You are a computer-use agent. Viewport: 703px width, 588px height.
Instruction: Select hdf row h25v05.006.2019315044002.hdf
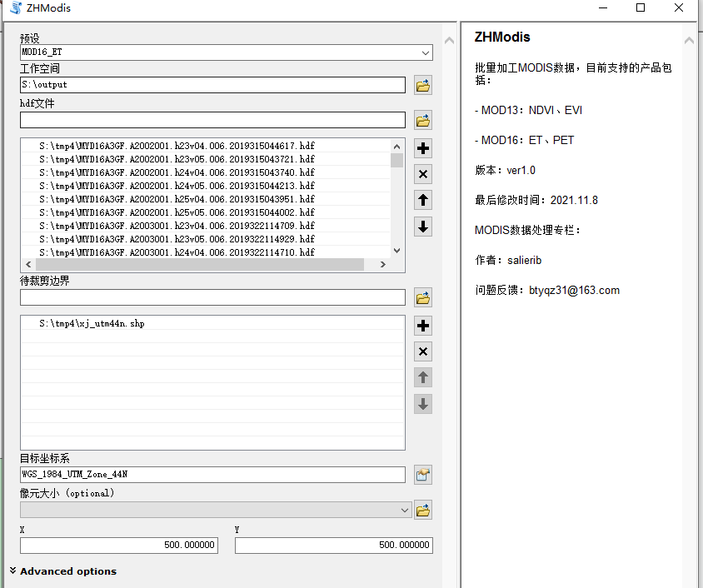pos(207,212)
